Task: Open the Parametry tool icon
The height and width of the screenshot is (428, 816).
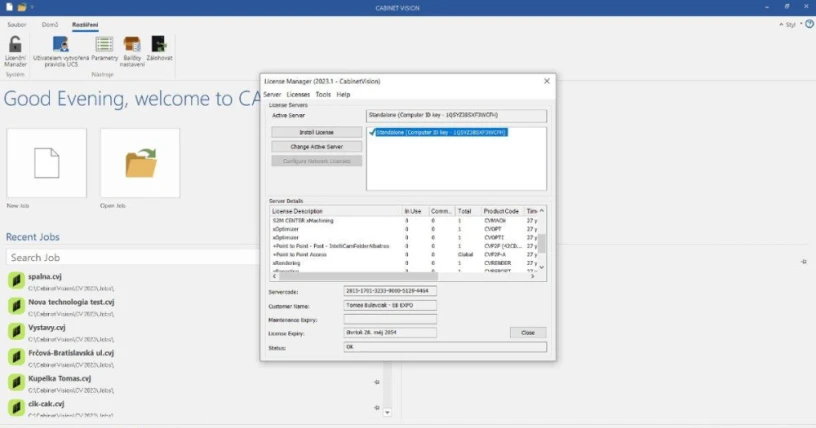Action: 104,44
